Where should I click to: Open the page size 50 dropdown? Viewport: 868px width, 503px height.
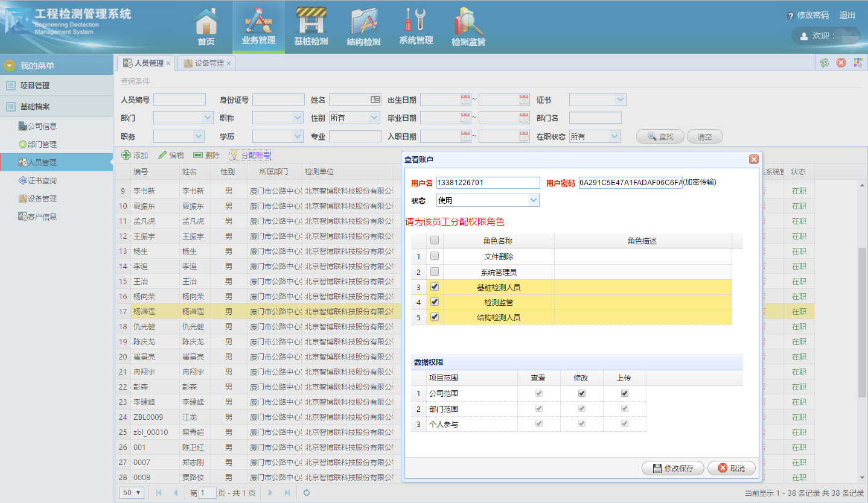click(132, 493)
